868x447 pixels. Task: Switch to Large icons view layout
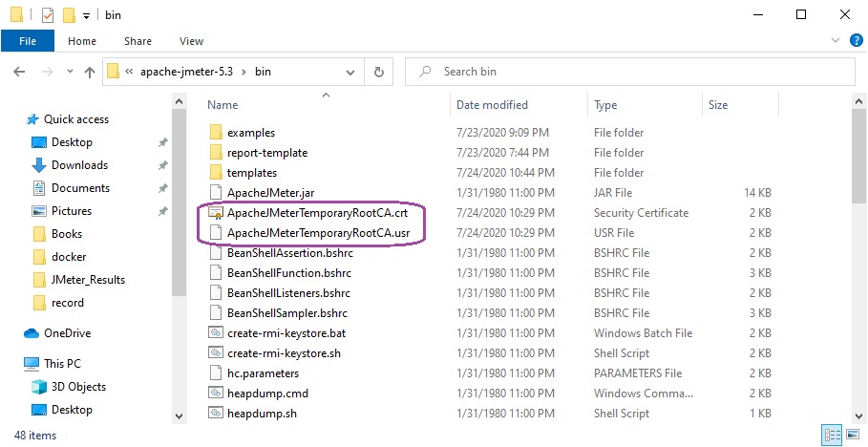click(853, 435)
